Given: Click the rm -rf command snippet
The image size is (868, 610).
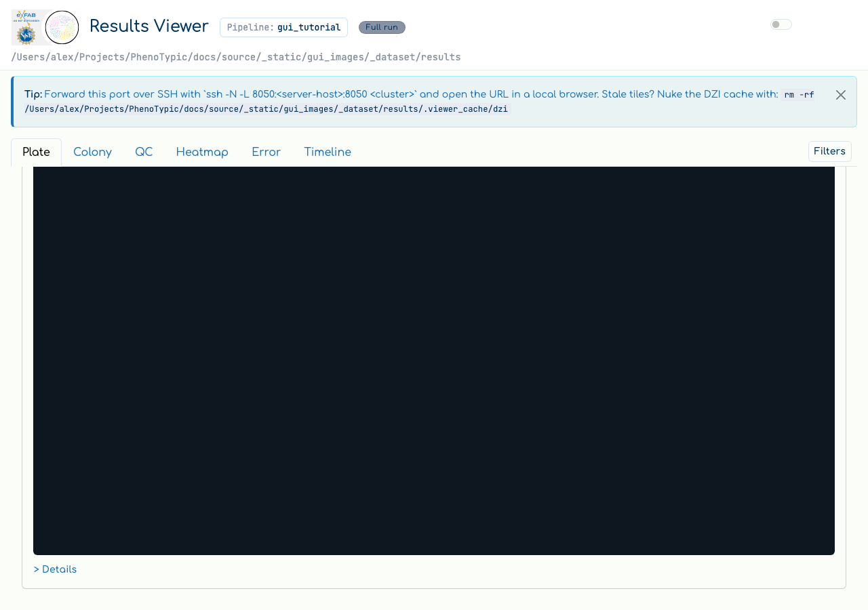Looking at the screenshot, I should (x=799, y=95).
